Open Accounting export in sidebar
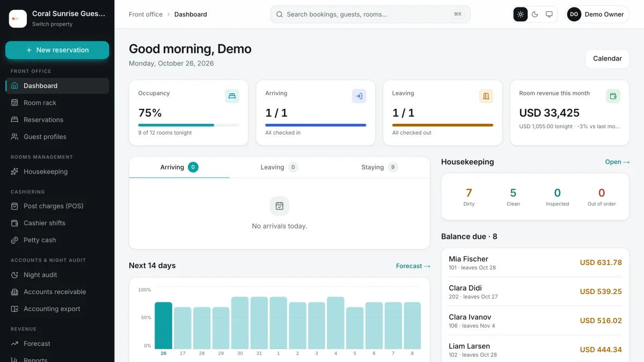The image size is (644, 362). 57,309
